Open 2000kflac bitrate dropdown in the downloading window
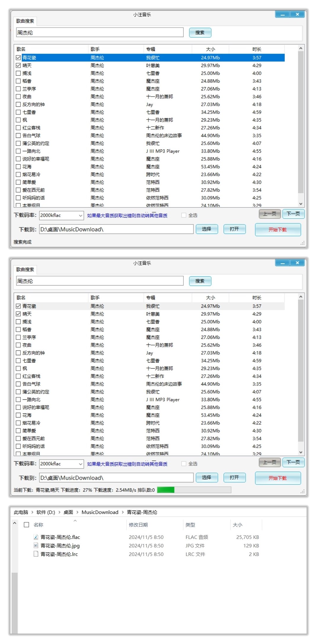The image size is (317, 644). tap(80, 464)
